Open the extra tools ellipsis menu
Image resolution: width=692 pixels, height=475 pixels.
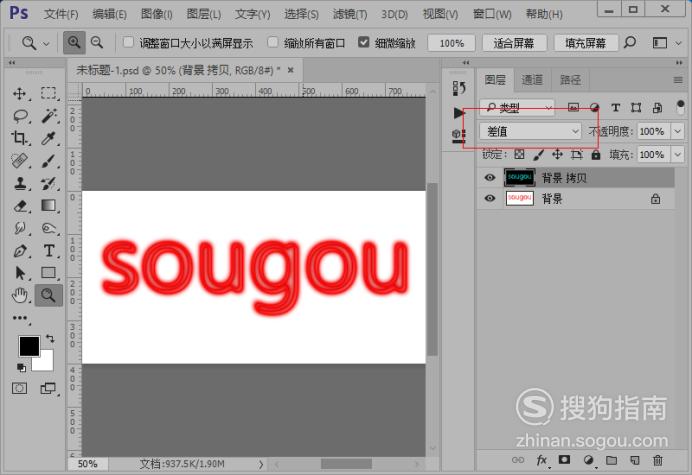pyautogui.click(x=20, y=318)
